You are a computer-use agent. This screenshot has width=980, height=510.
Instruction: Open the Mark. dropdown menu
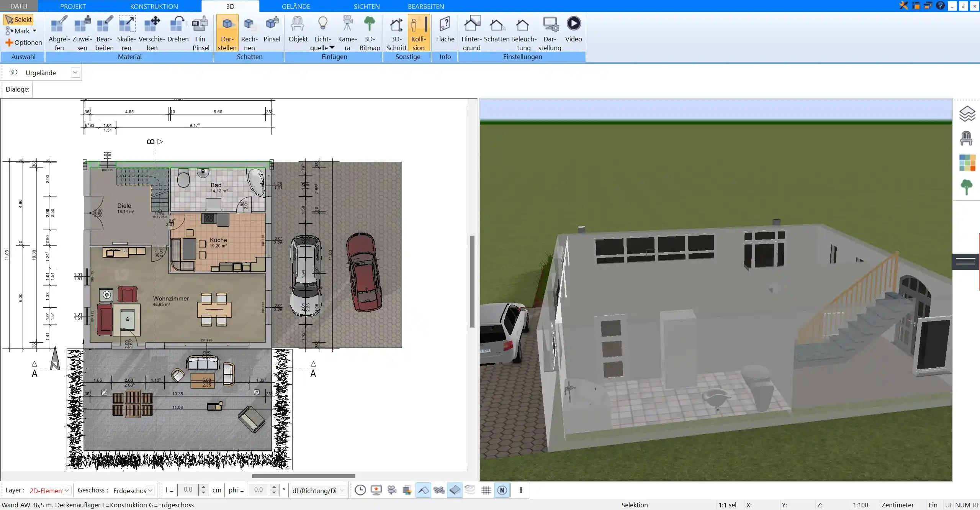[x=21, y=31]
